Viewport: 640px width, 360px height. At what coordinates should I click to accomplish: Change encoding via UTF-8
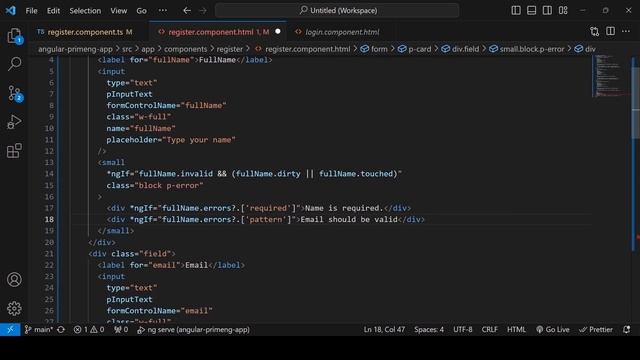pos(462,329)
